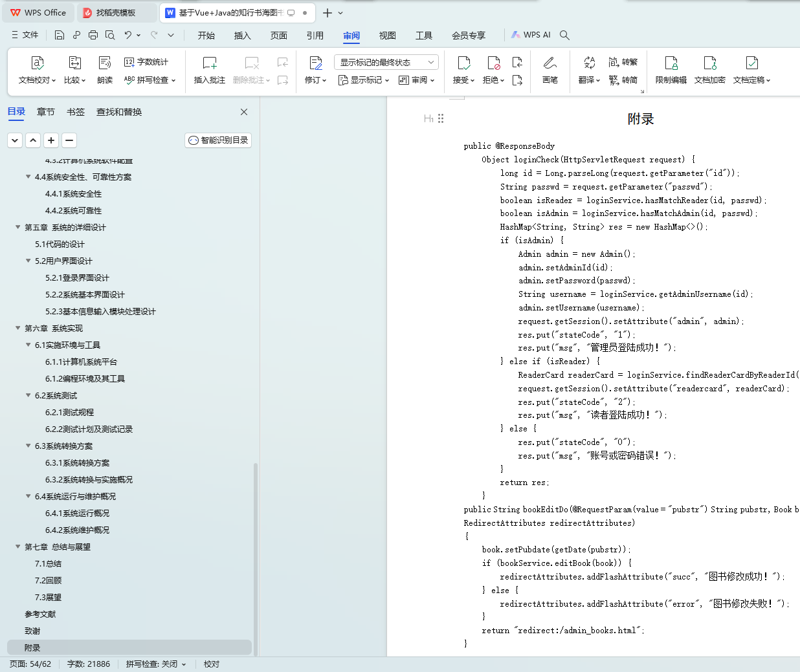Image resolution: width=800 pixels, height=672 pixels.
Task: Open a new tab with plus button
Action: click(328, 13)
